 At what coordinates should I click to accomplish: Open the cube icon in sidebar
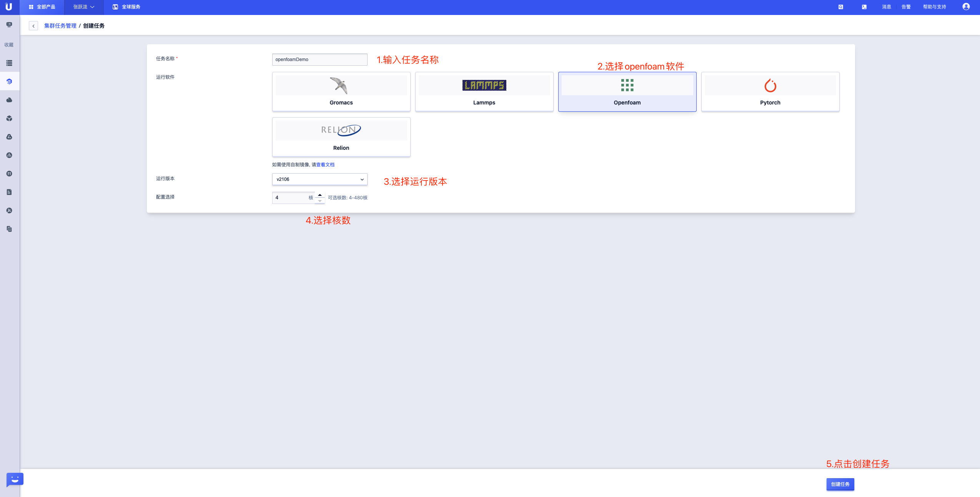(9, 118)
